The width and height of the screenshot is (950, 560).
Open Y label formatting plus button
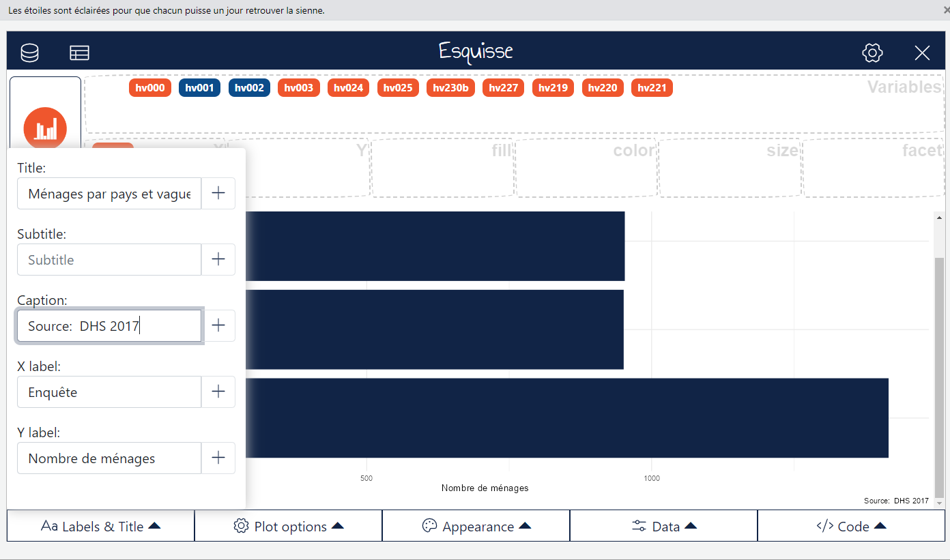218,458
